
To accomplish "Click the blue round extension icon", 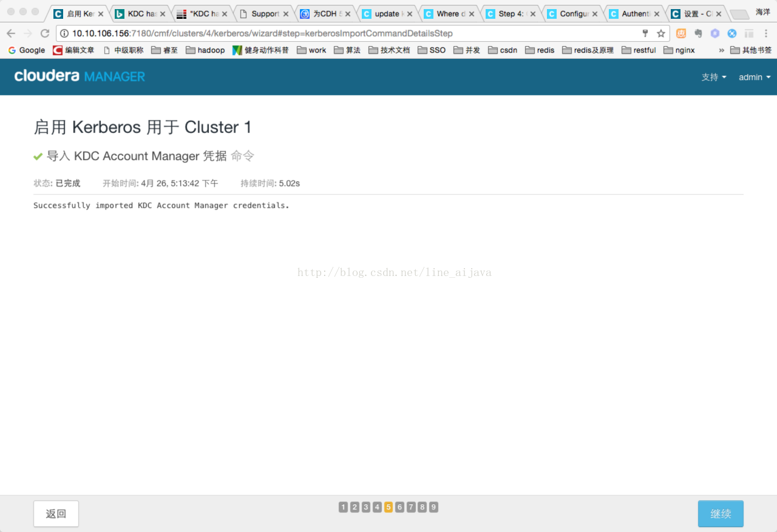I will coord(732,33).
